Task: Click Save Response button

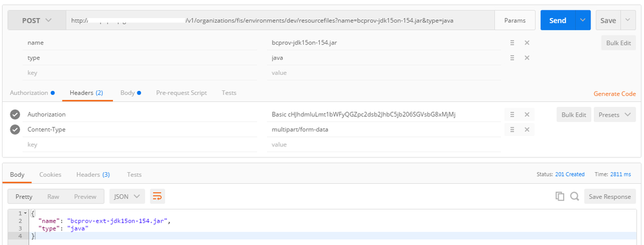Action: pos(609,197)
